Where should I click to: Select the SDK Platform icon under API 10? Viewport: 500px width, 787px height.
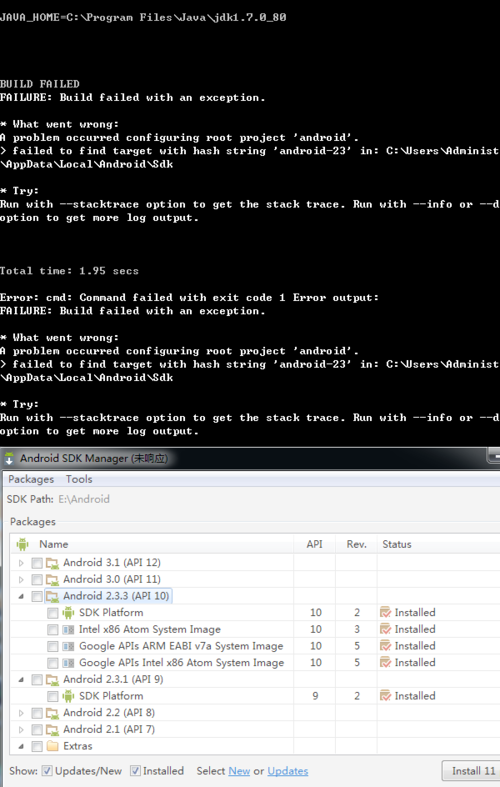pyautogui.click(x=68, y=612)
